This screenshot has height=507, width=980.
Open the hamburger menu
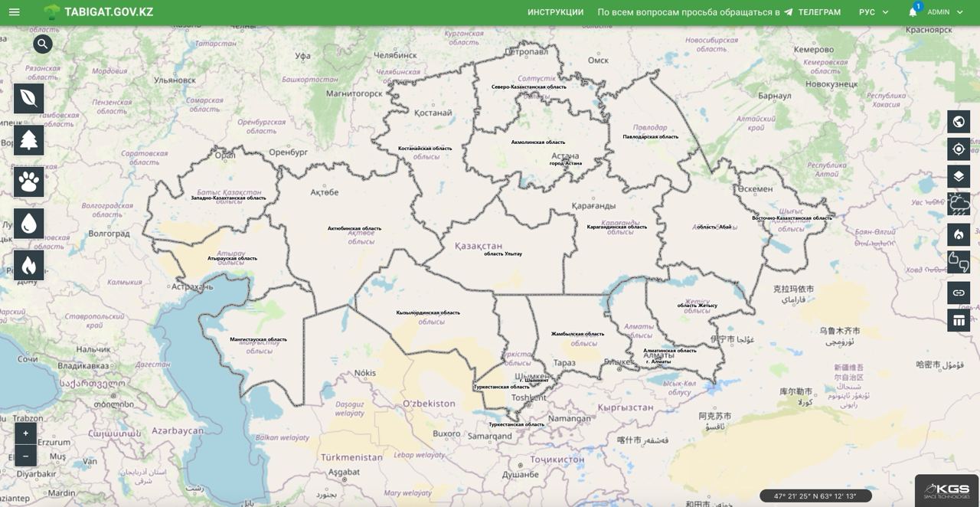click(x=15, y=12)
